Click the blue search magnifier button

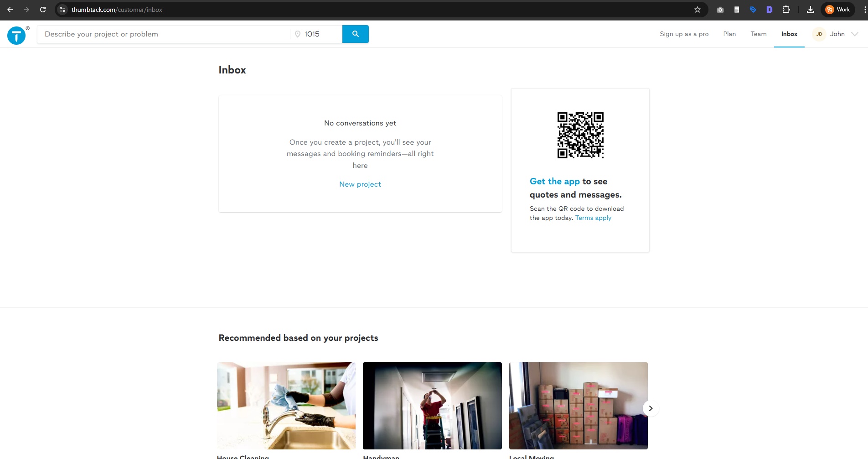coord(356,34)
